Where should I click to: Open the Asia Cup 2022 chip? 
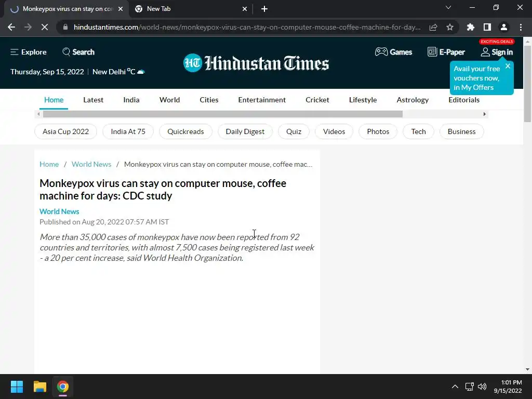coord(65,131)
